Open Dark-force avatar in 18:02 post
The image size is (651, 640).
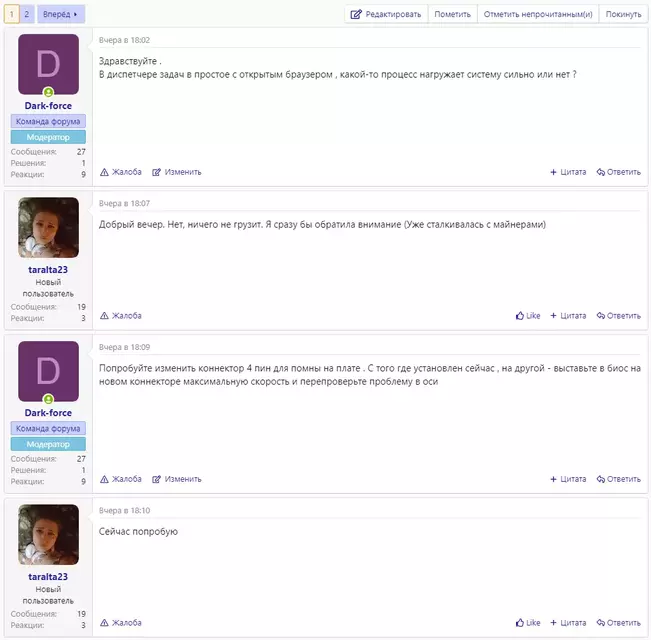49,64
